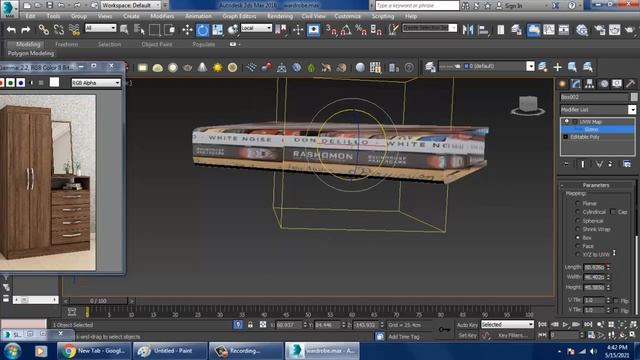Open the Motion command panel tab
The width and height of the screenshot is (640, 360).
point(603,84)
